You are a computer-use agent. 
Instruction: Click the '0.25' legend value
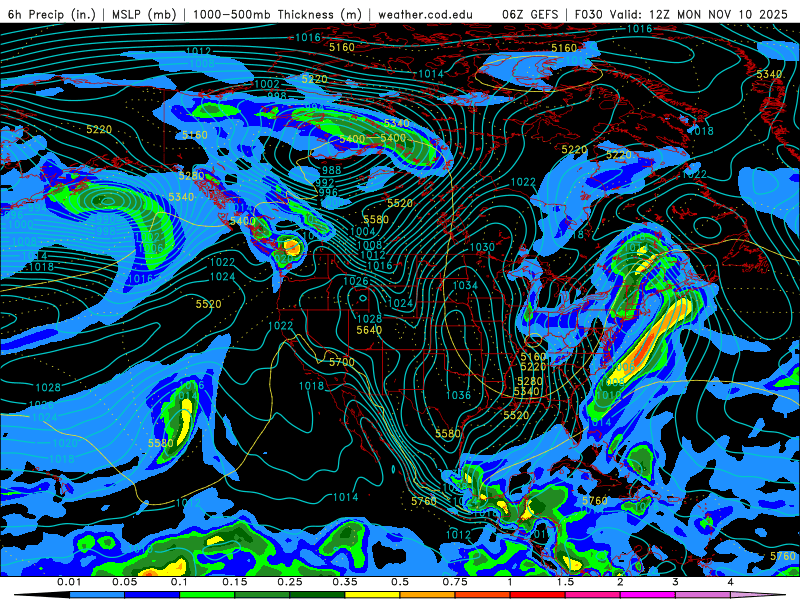[x=290, y=582]
